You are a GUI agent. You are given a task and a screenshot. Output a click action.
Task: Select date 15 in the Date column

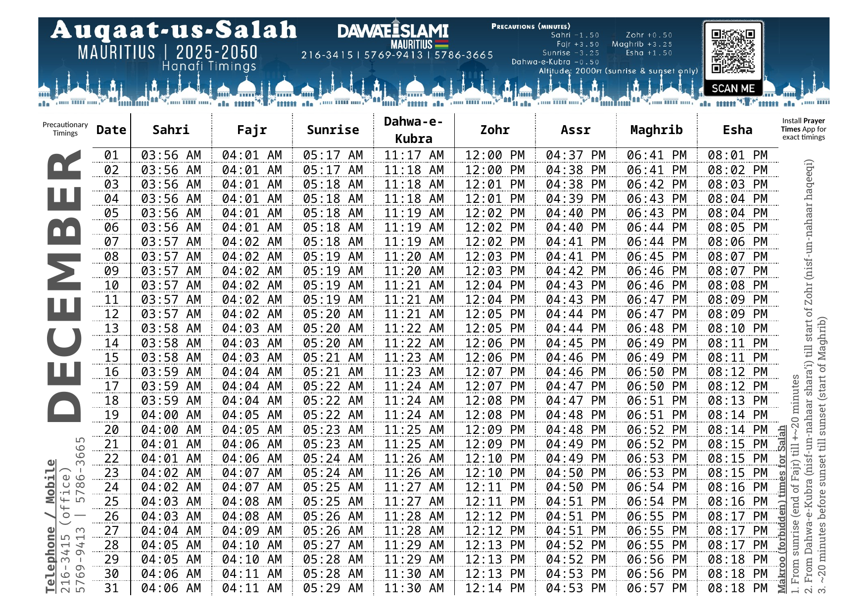tap(111, 358)
